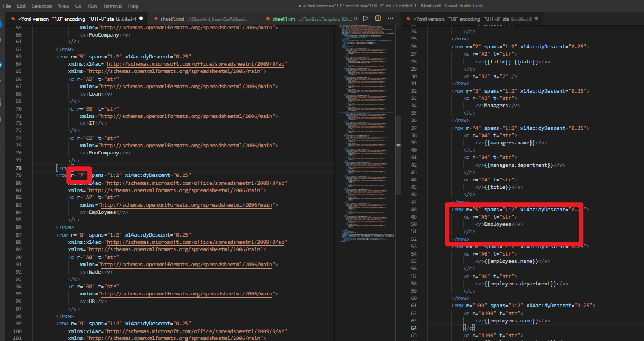Open the Help menu
Screen dimensions: 644x341
pos(133,6)
